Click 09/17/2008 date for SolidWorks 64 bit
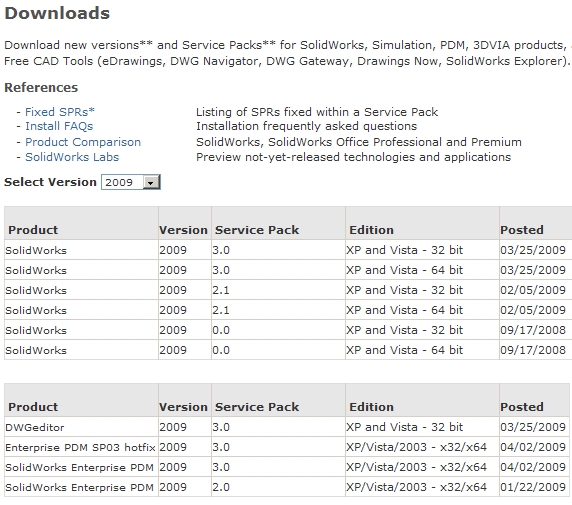This screenshot has height=505, width=572. click(x=533, y=351)
